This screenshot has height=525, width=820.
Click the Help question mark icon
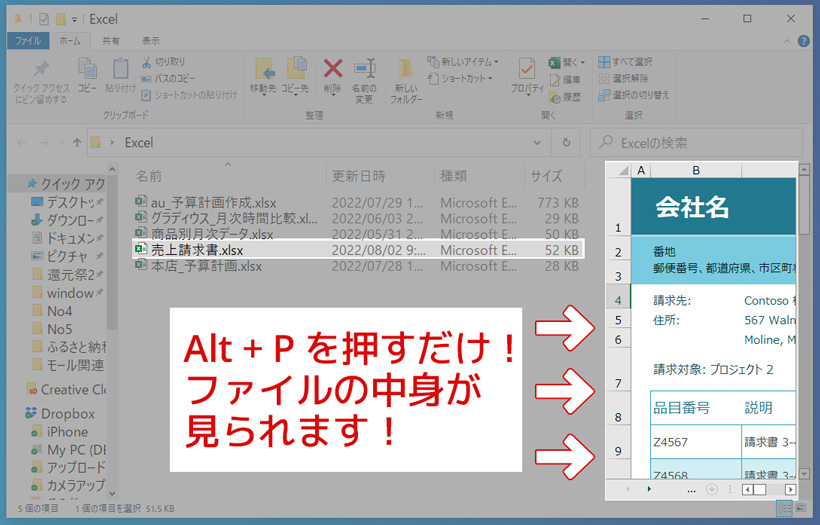point(804,41)
